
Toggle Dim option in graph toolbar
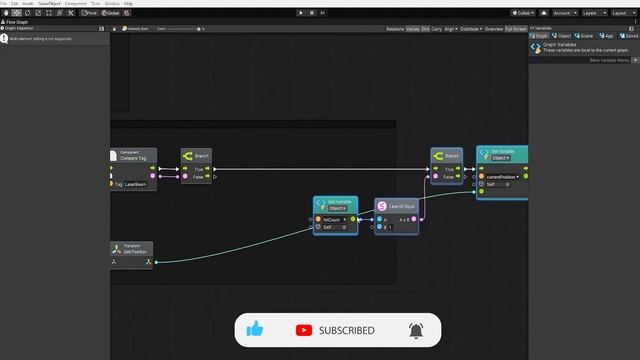[x=425, y=29]
